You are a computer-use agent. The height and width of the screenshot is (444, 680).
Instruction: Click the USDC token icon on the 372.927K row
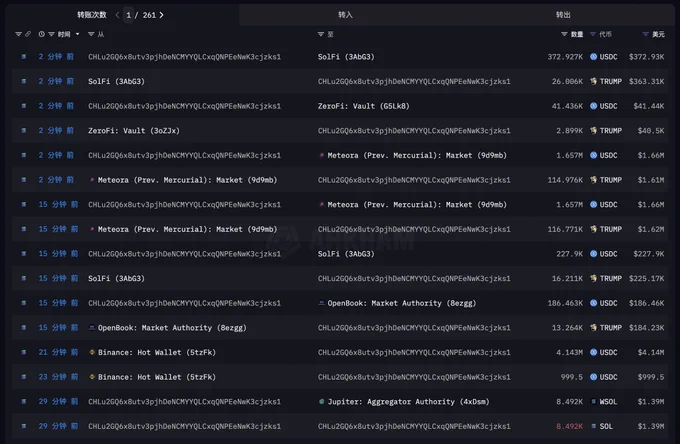point(594,57)
